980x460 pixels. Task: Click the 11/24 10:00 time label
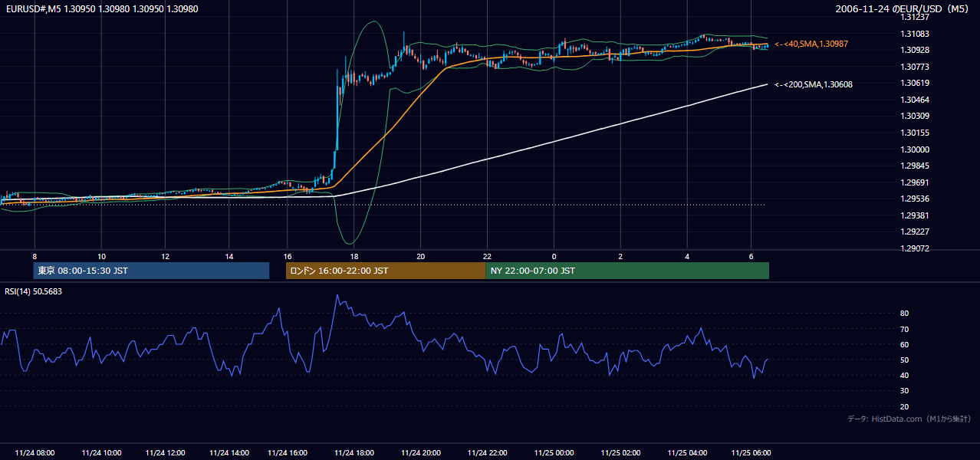pos(100,453)
